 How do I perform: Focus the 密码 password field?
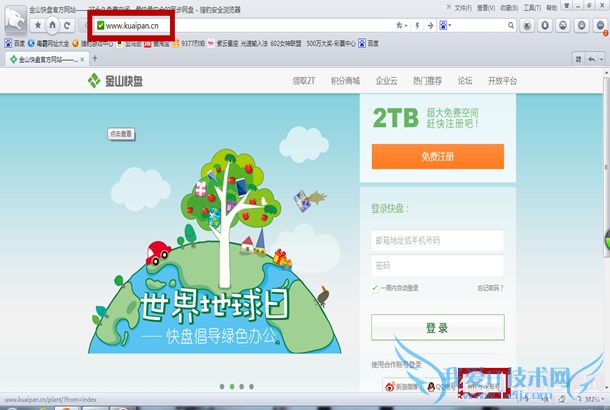click(437, 266)
